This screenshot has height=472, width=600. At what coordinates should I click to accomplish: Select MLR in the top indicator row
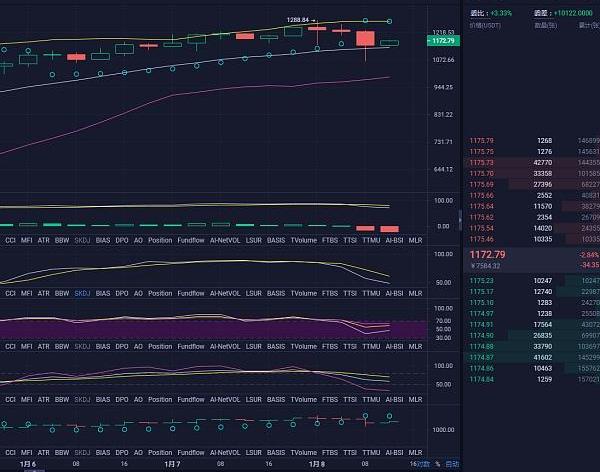tap(415, 240)
